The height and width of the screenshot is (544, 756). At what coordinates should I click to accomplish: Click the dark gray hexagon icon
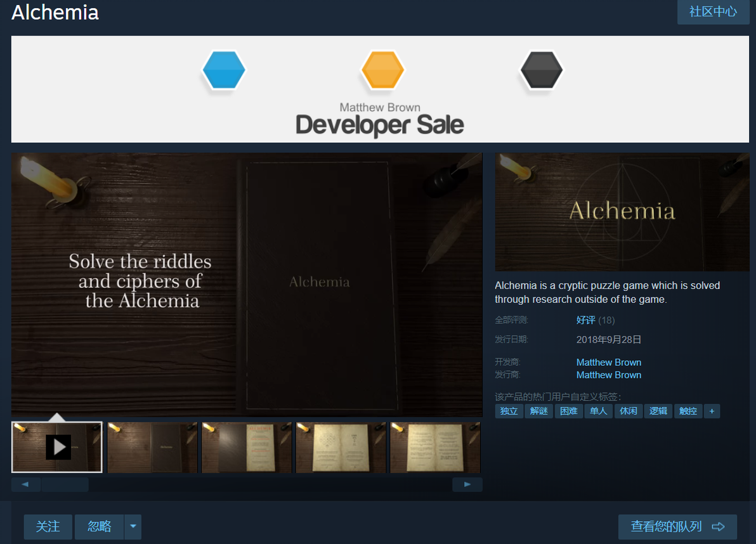tap(542, 70)
